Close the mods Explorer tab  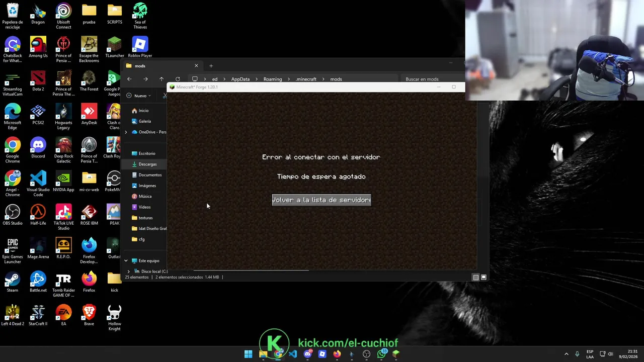click(196, 66)
